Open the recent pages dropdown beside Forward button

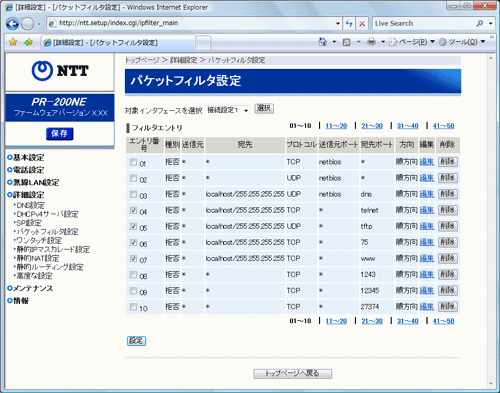(x=39, y=24)
